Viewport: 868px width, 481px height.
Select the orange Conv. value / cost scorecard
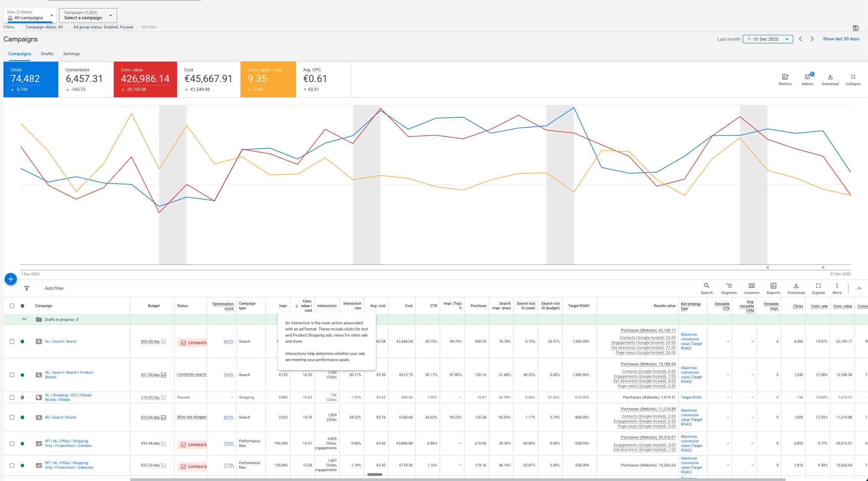(268, 79)
